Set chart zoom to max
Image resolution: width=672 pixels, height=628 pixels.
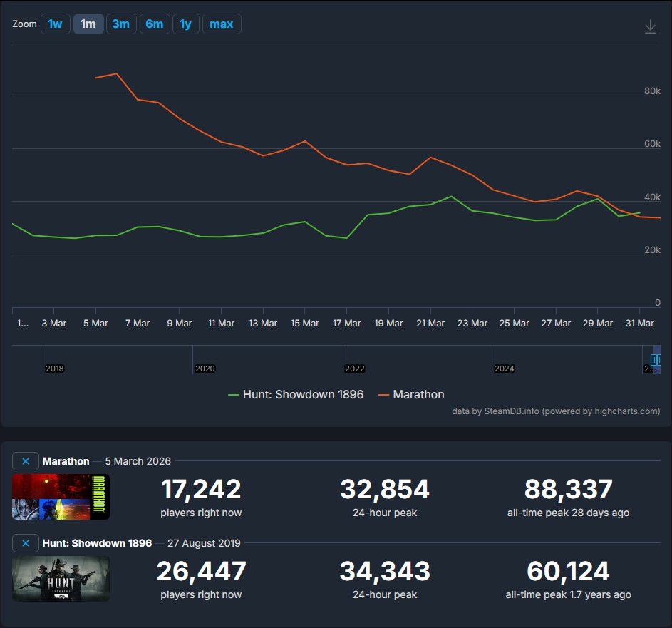point(222,24)
